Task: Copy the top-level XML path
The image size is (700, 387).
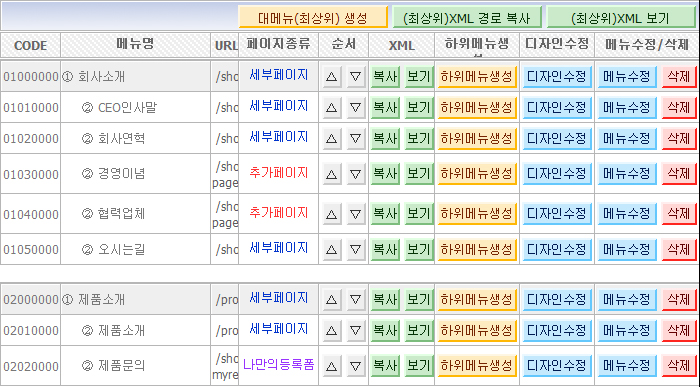Action: click(467, 18)
